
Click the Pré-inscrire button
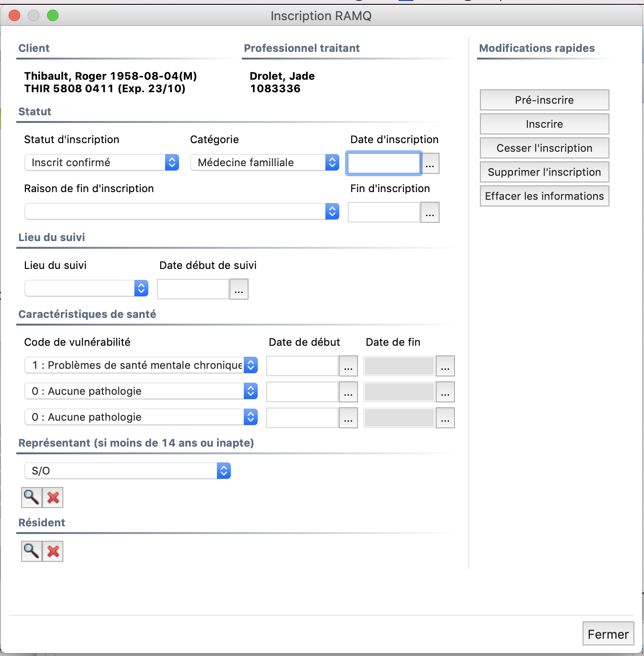544,100
